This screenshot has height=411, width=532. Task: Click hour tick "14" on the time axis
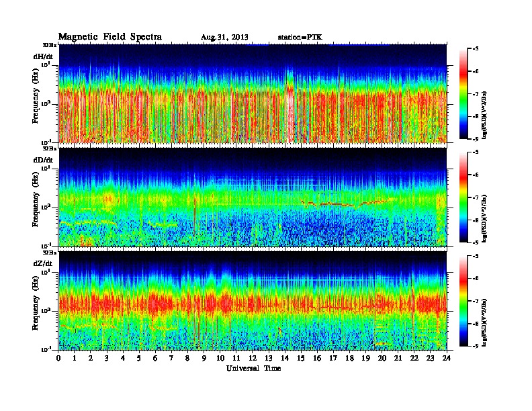(x=285, y=358)
